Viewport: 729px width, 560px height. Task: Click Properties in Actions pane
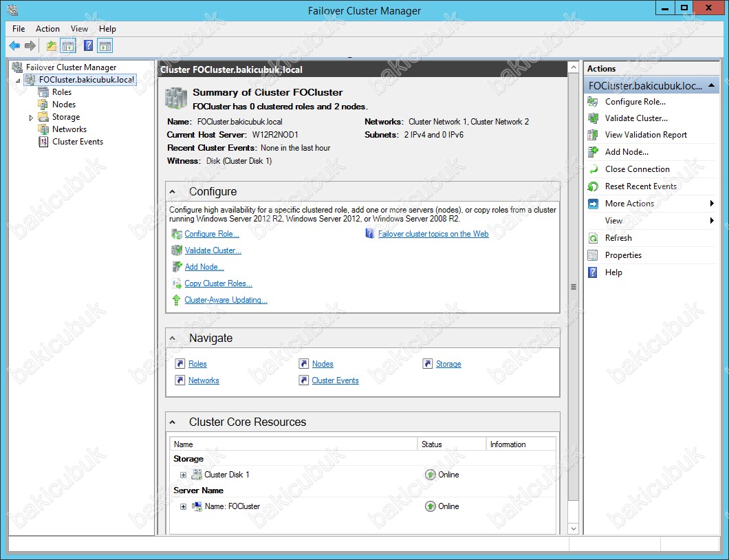623,255
